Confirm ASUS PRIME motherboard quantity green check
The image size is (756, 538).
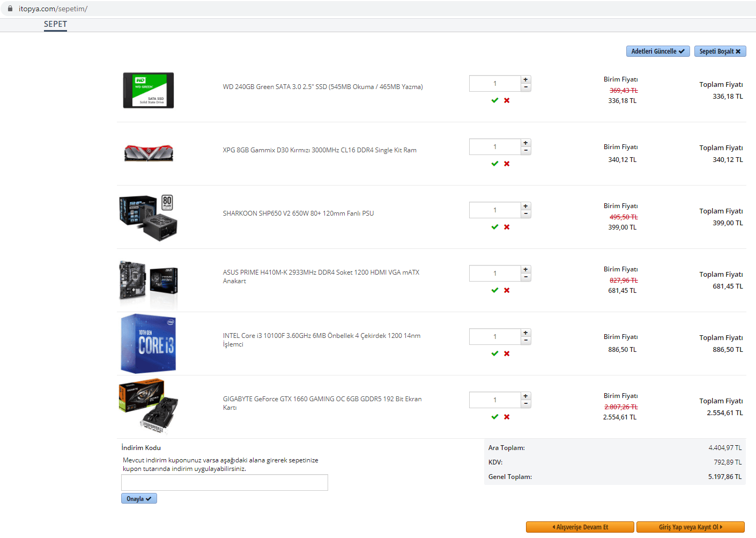(x=495, y=290)
